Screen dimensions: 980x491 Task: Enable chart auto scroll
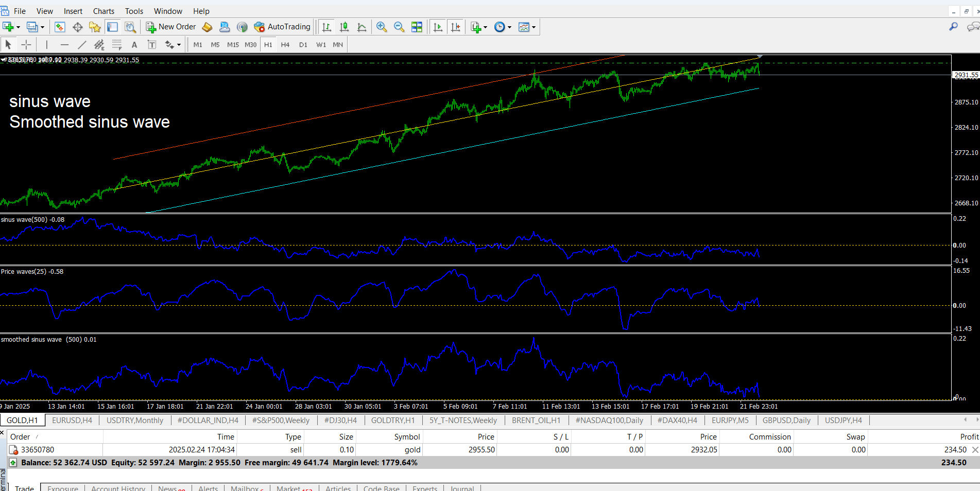coord(438,27)
